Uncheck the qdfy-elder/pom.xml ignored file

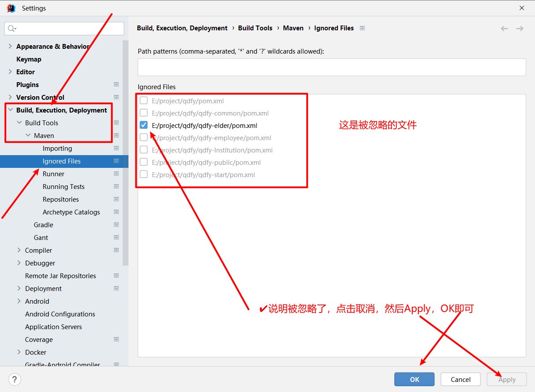tap(143, 125)
